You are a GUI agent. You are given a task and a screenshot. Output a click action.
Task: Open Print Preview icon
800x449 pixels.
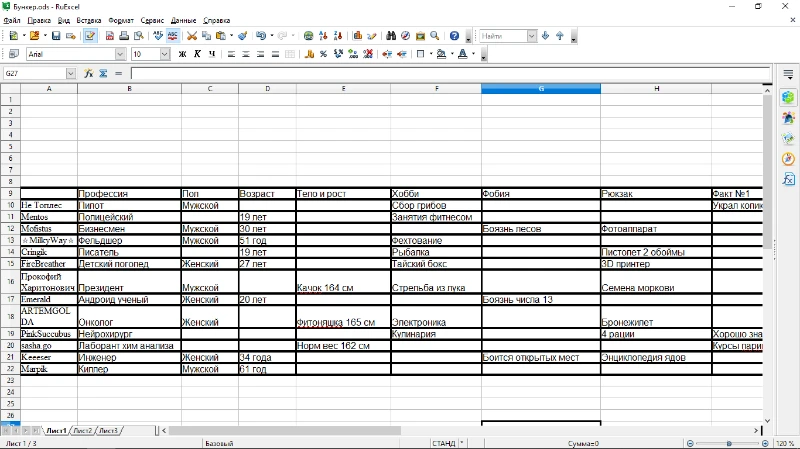click(139, 36)
